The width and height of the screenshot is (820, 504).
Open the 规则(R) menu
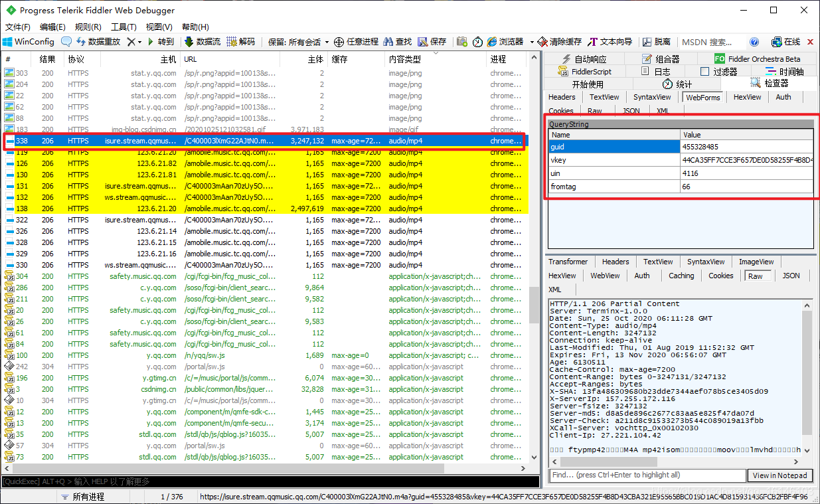[88, 27]
